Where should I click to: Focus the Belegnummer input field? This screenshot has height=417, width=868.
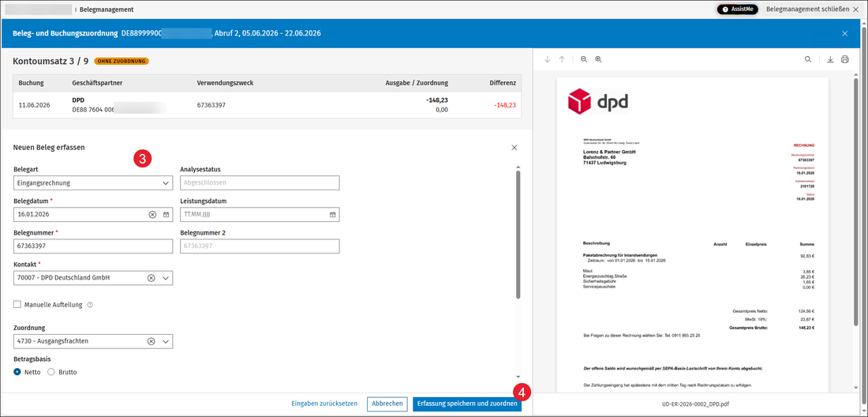click(x=93, y=246)
